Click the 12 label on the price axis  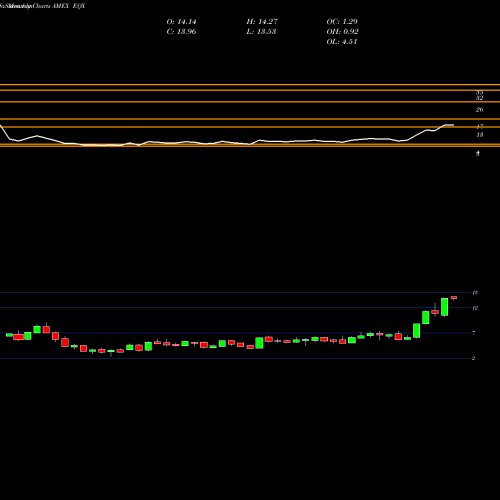(475, 308)
